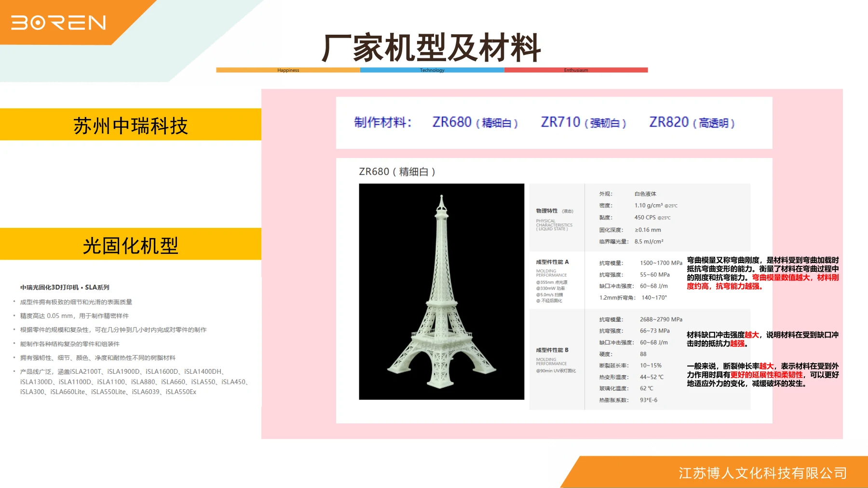Click the Enthusiasm red bar segment
The width and height of the screenshot is (868, 488).
(x=576, y=70)
